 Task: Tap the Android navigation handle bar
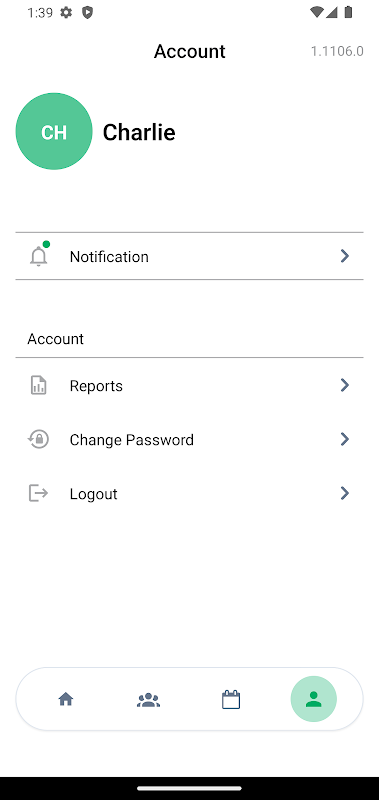[189, 788]
